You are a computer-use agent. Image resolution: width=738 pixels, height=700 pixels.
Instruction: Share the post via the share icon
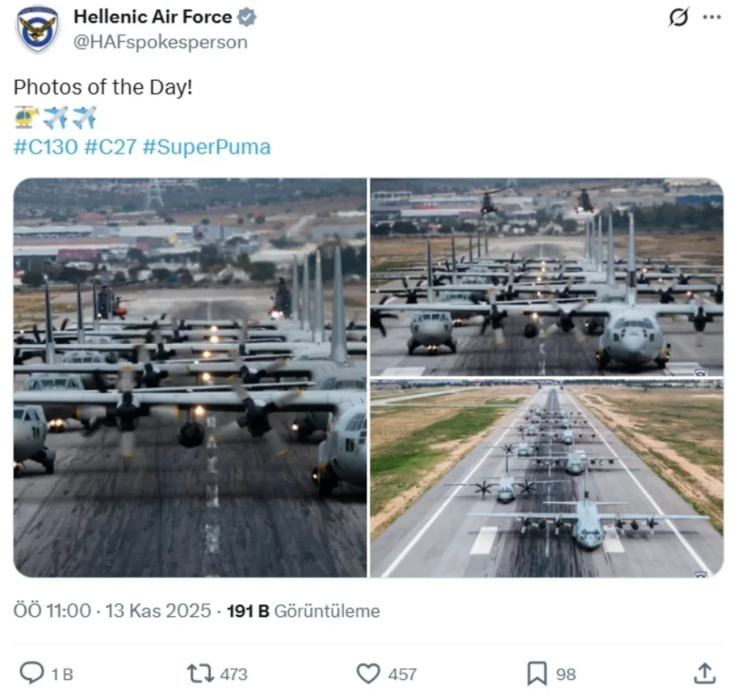[x=706, y=672]
